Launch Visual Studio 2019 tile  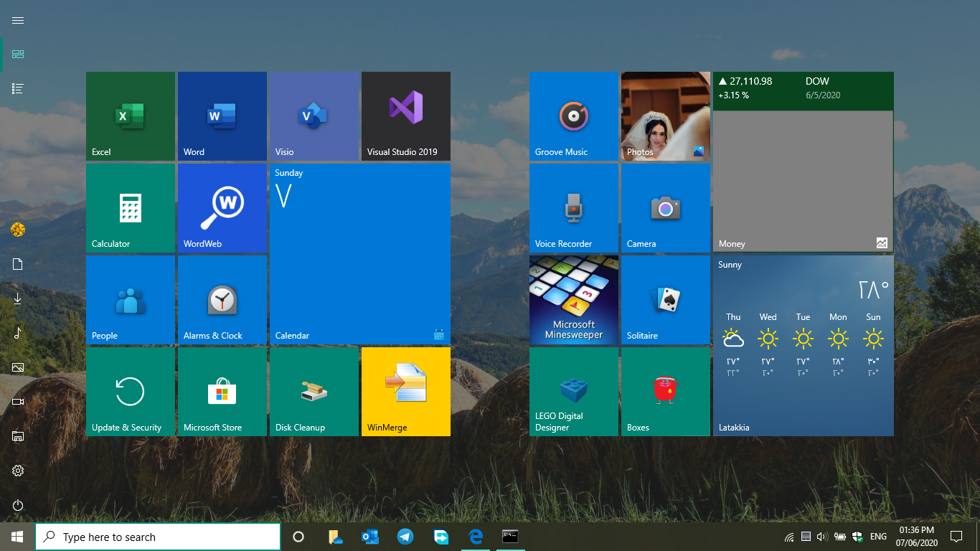[406, 116]
